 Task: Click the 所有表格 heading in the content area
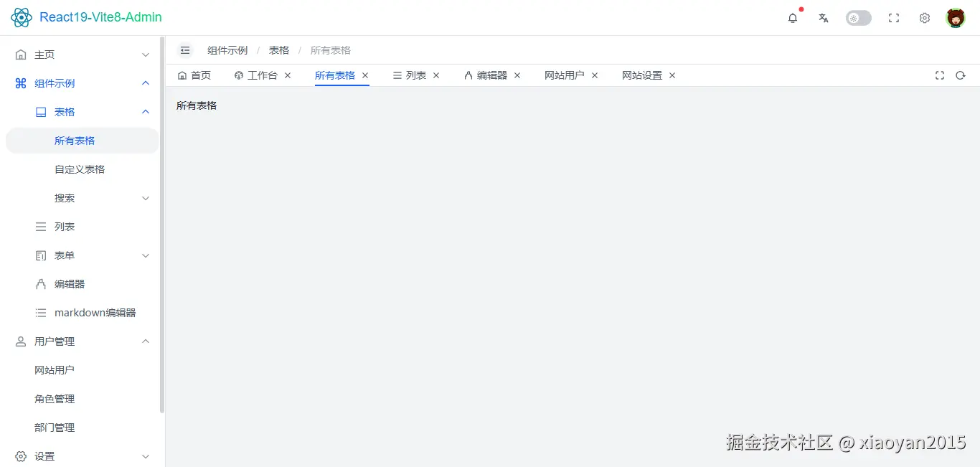197,105
